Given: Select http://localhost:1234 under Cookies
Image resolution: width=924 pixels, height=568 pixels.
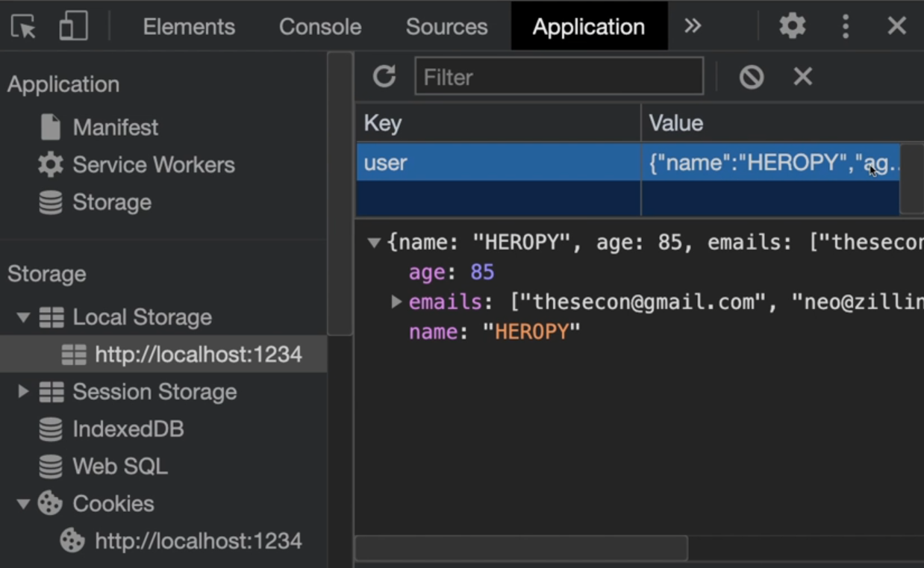Looking at the screenshot, I should tap(199, 541).
